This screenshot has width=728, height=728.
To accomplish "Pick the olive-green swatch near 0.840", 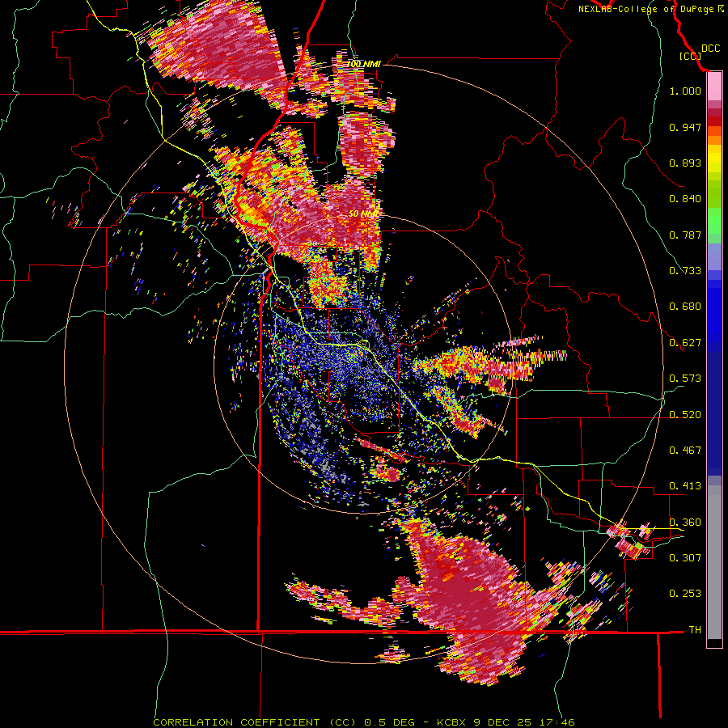I will point(714,193).
